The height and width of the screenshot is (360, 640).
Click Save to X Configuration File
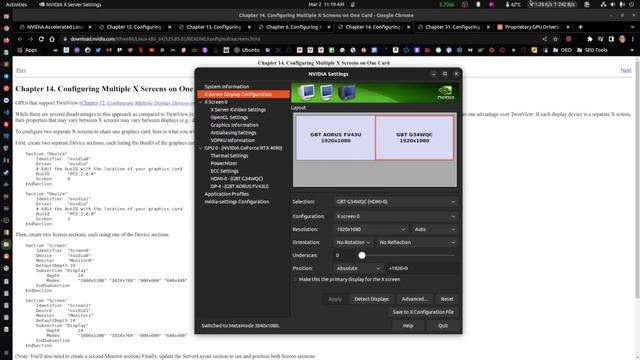(x=423, y=312)
